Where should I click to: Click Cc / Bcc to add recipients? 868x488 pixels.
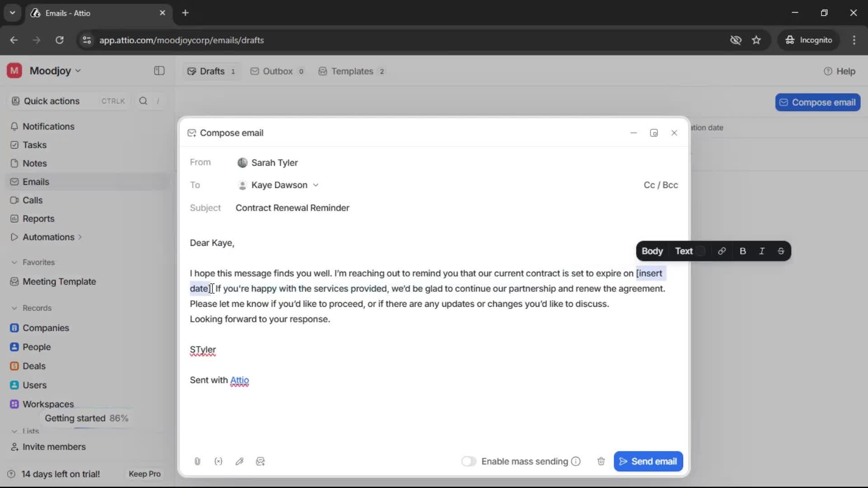pos(660,185)
